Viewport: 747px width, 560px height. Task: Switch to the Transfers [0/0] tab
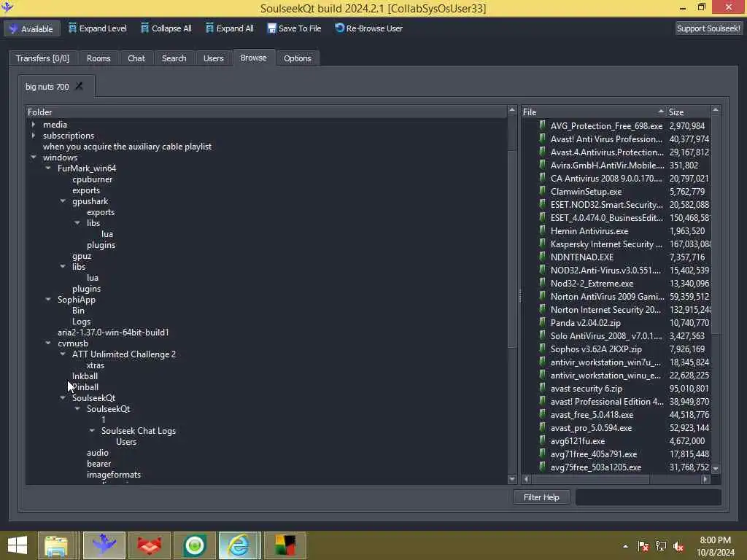pos(42,58)
